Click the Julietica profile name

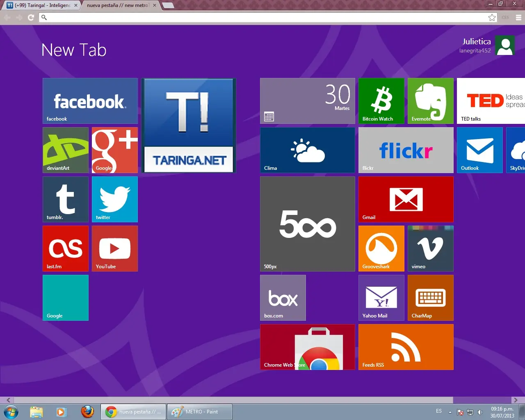click(x=477, y=41)
